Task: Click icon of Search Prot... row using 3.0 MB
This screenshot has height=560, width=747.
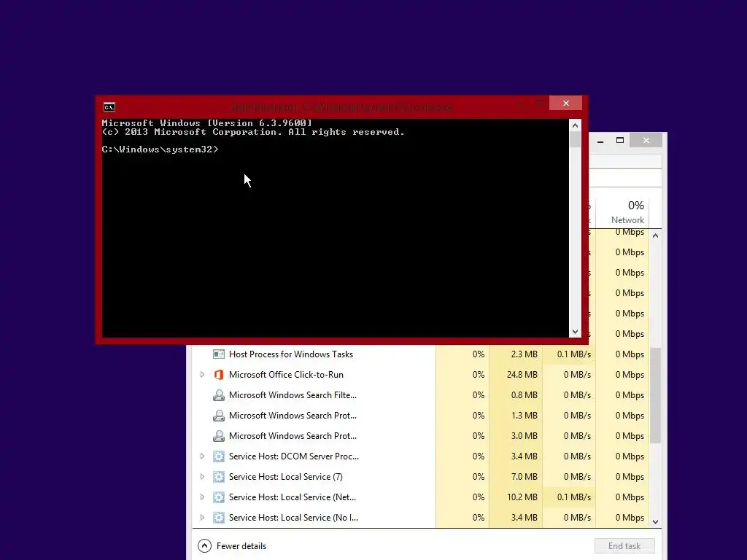Action: (x=219, y=436)
